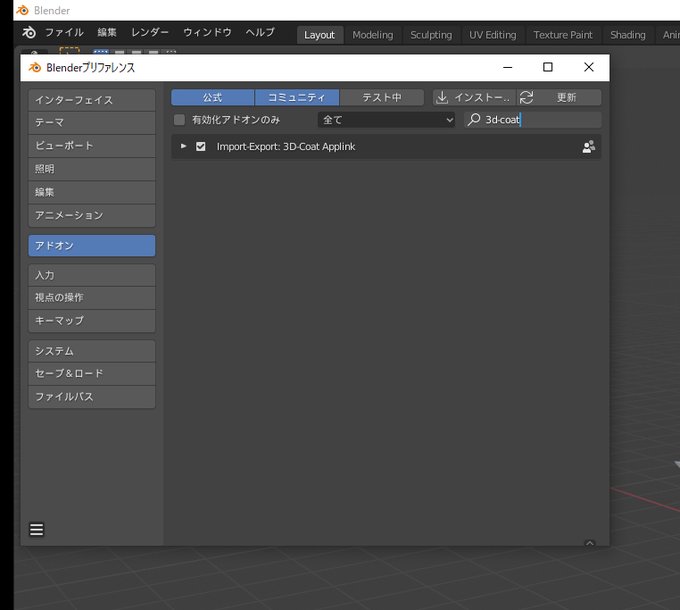Switch to the UV Editing workspace tab
This screenshot has width=680, height=610.
493,35
